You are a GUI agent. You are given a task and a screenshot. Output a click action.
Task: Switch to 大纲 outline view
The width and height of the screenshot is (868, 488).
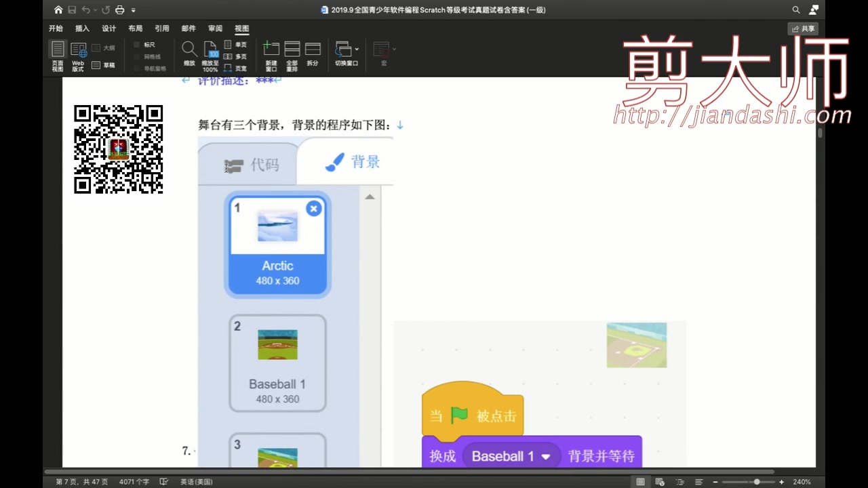coord(103,48)
